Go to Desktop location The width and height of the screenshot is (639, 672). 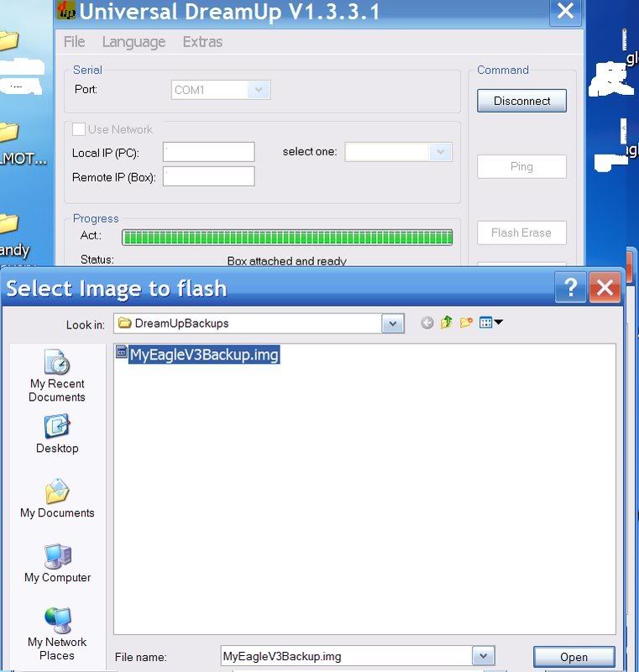pos(57,433)
